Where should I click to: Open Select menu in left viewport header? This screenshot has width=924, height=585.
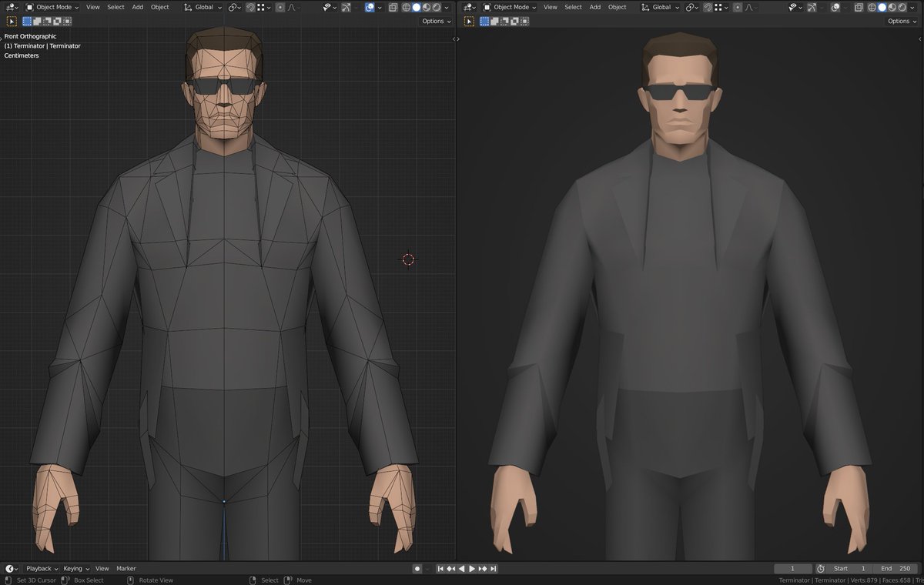(115, 7)
